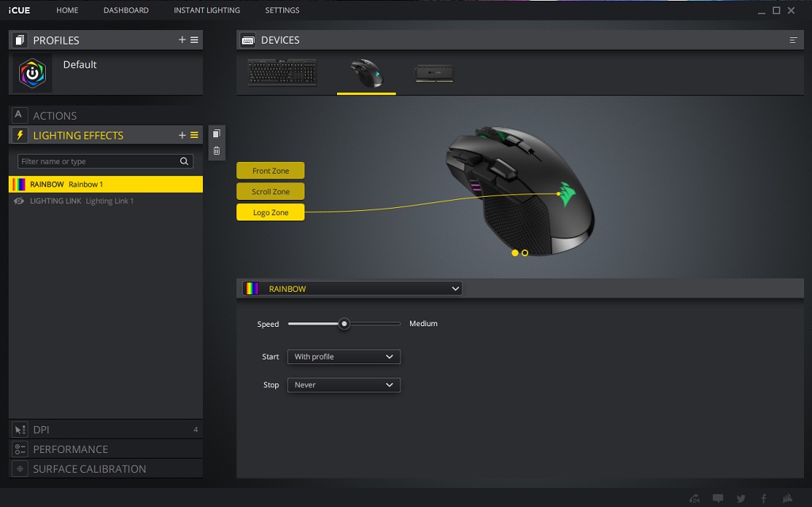Add a new profile with plus icon

[x=182, y=40]
